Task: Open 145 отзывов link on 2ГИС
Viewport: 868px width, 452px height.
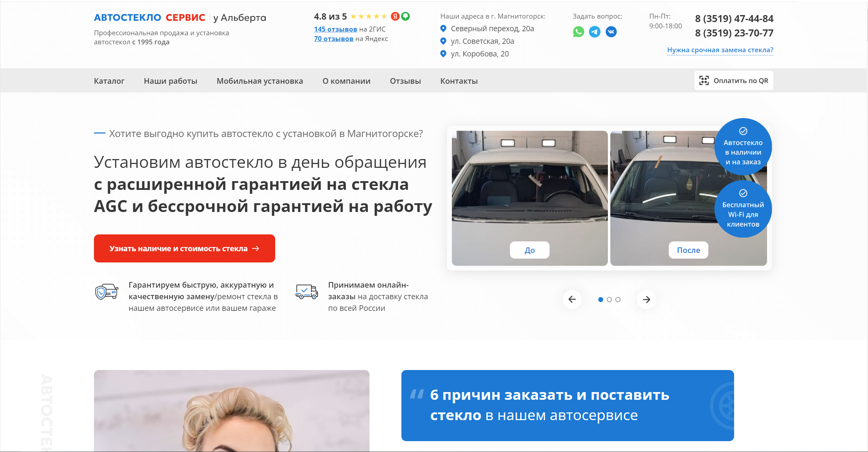Action: (335, 29)
